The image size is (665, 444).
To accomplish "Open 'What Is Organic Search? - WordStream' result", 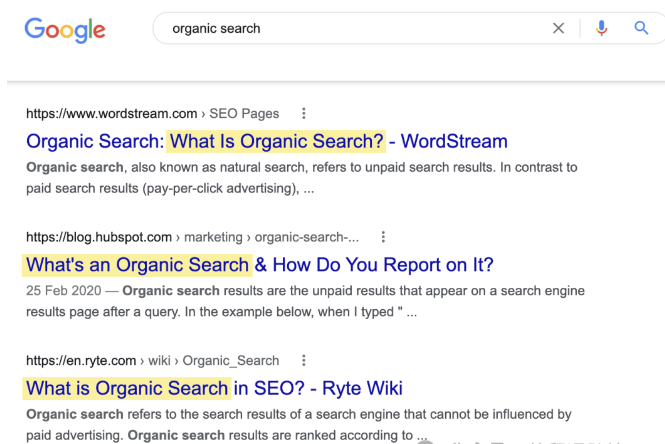I will click(267, 141).
